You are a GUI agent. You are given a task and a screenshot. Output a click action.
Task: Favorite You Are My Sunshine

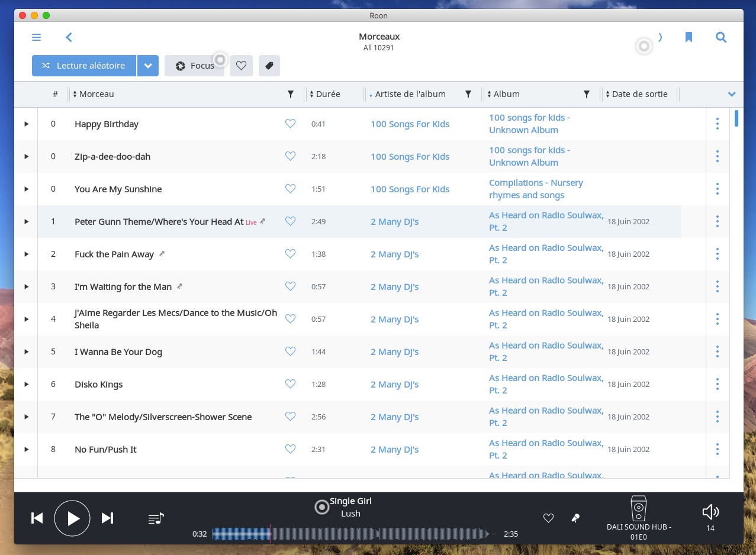(290, 189)
